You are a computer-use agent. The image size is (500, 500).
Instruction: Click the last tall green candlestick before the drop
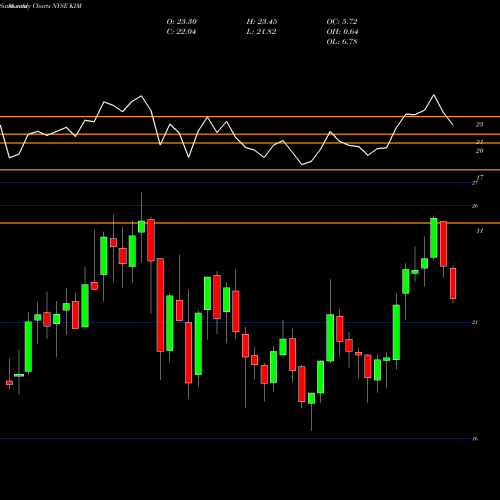[434, 238]
